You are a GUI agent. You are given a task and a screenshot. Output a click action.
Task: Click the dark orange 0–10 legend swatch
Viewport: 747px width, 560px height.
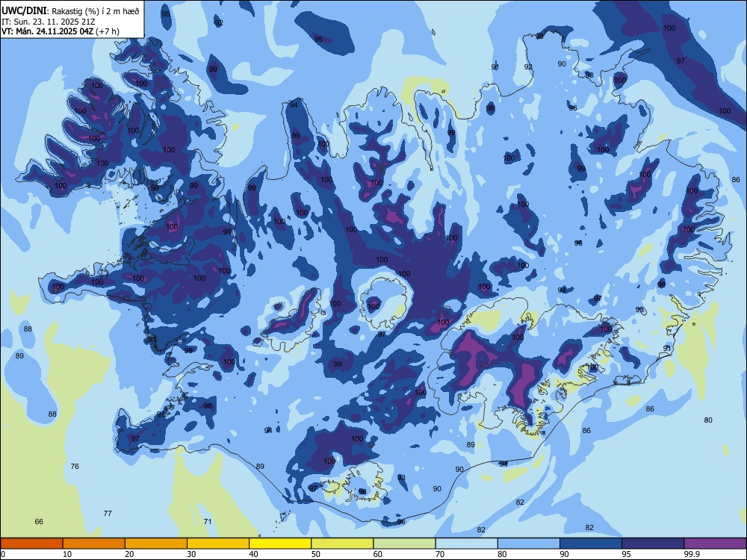click(31, 544)
